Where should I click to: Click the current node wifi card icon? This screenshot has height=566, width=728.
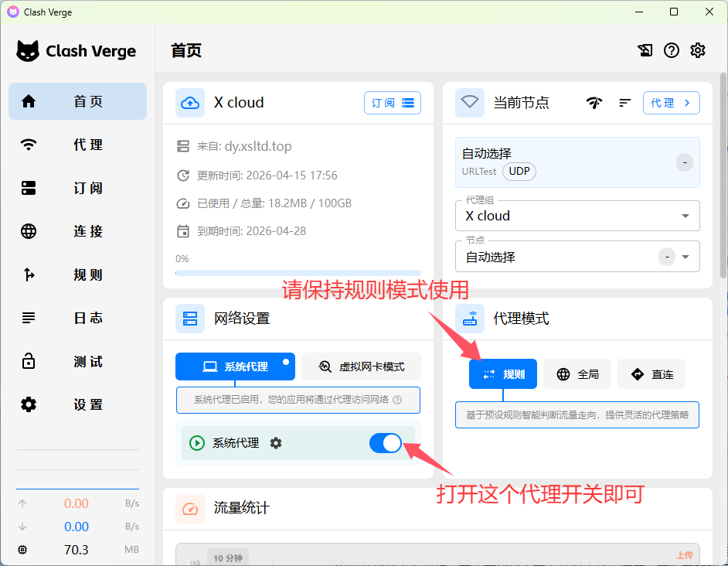click(x=470, y=103)
